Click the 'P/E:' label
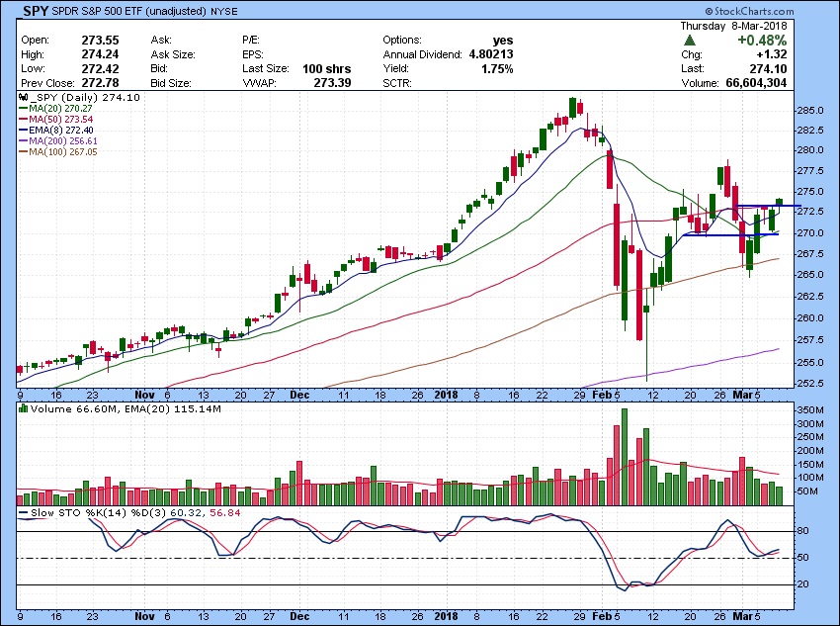Screen dimensions: 840x626 pyautogui.click(x=251, y=41)
